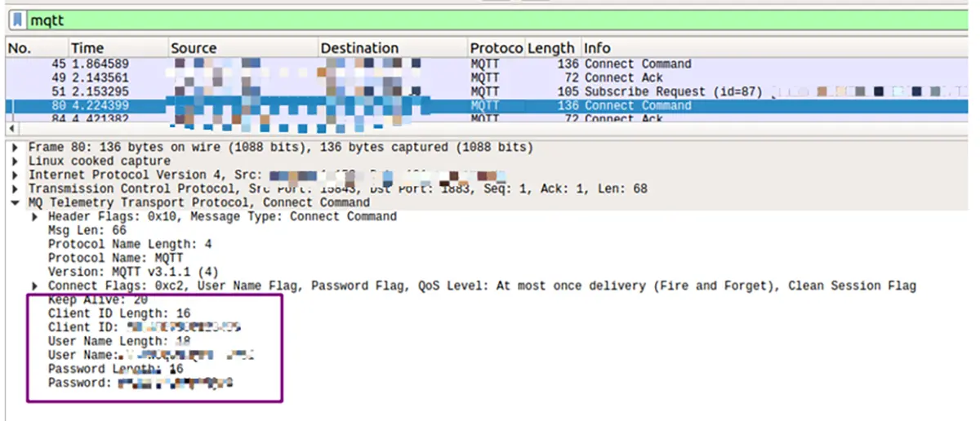Select packet 49 Connect Ack row
980x421 pixels.
[x=488, y=78]
